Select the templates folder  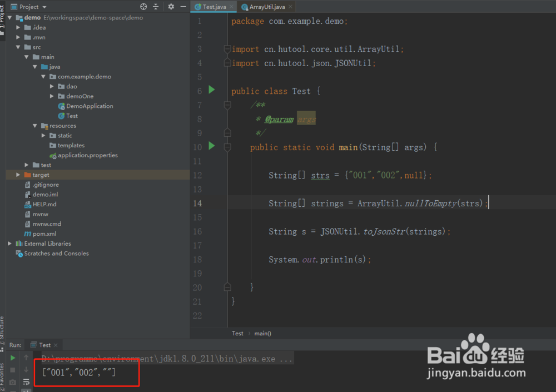[x=67, y=146]
